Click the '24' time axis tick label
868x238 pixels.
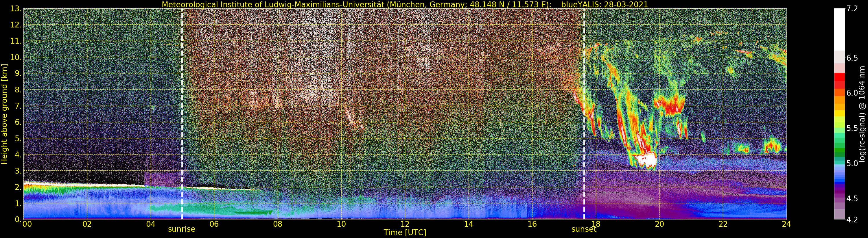pyautogui.click(x=786, y=224)
